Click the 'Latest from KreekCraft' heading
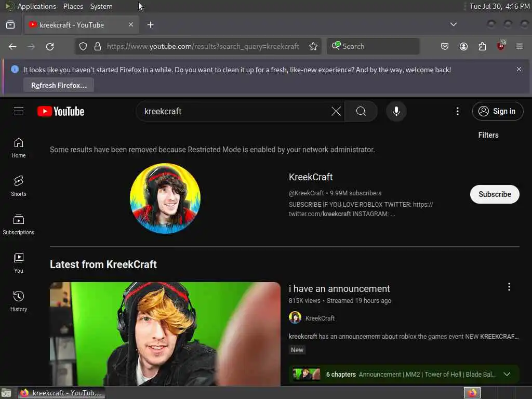The height and width of the screenshot is (399, 532). [x=103, y=264]
